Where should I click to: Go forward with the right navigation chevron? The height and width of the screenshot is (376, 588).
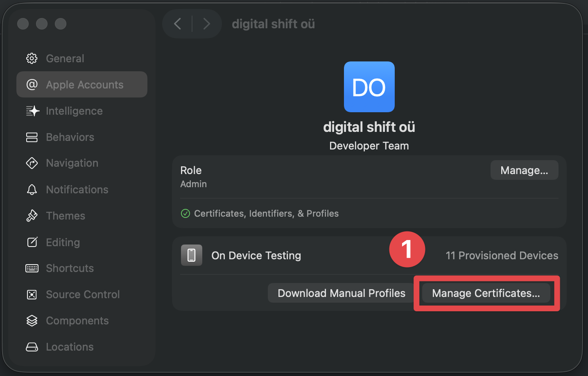click(x=207, y=23)
